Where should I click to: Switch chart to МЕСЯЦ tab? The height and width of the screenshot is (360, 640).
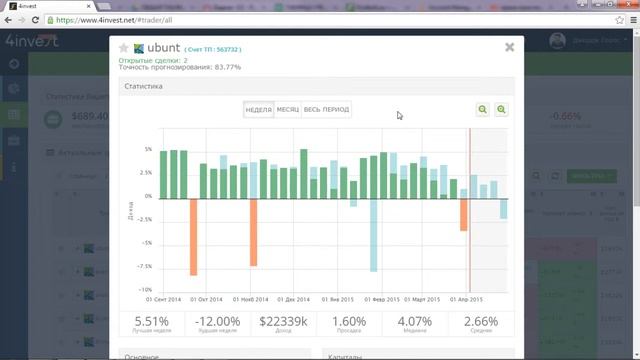288,110
